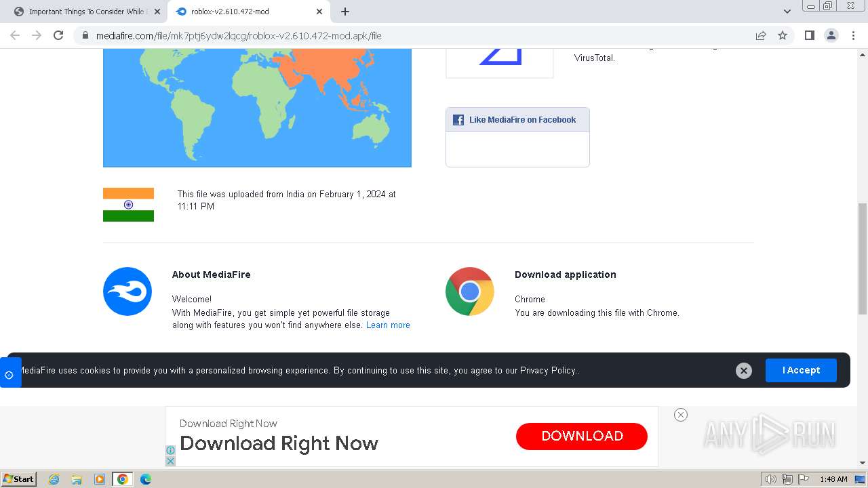Viewport: 868px width, 488px height.
Task: Click 'Download Right Now' ad headline
Action: point(279,443)
